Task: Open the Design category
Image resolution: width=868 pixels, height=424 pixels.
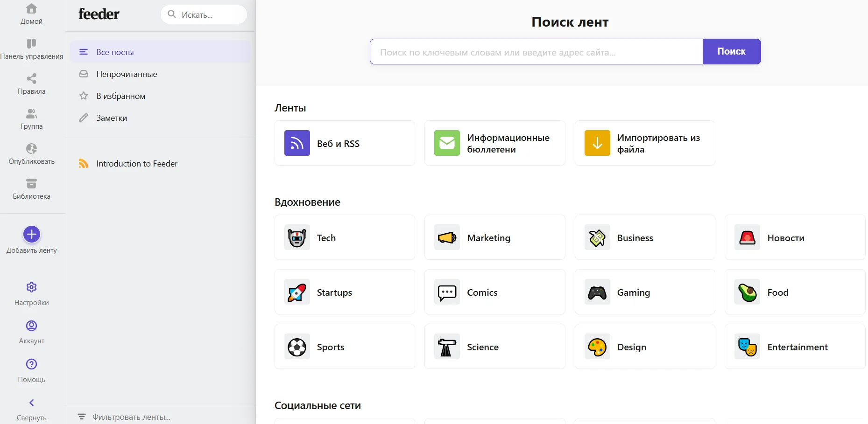Action: (x=645, y=347)
